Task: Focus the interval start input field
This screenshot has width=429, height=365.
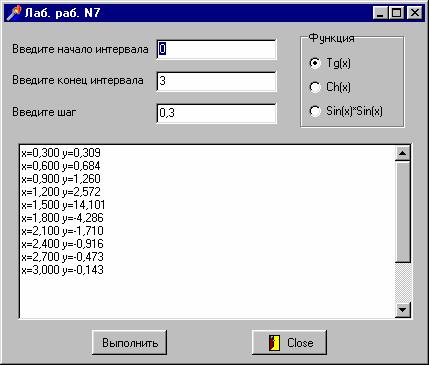Action: 216,49
